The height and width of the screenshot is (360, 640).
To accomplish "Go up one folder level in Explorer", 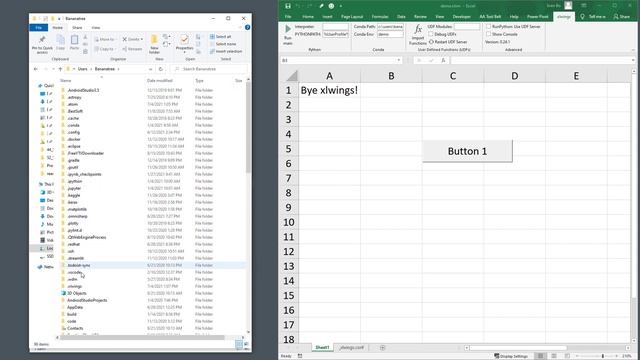I will pyautogui.click(x=60, y=69).
